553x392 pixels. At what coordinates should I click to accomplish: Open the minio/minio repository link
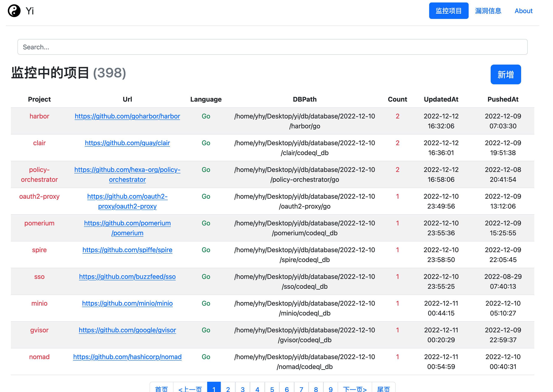pyautogui.click(x=127, y=304)
